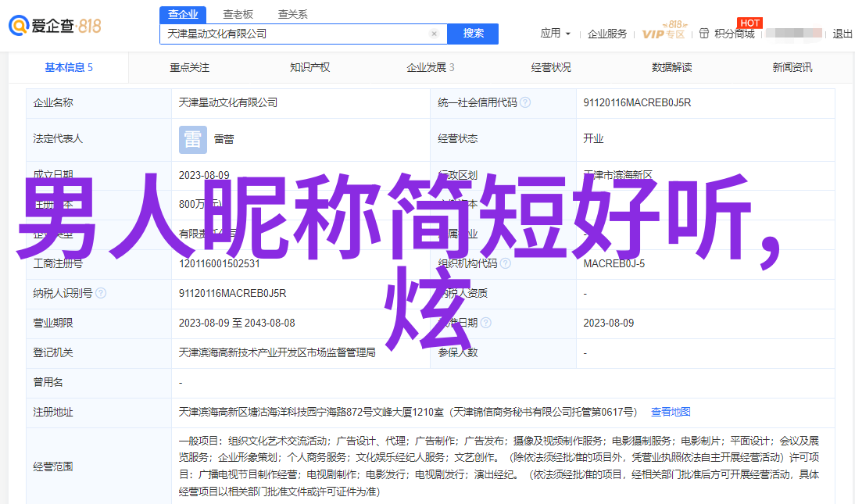Screen dimensions: 855x504
Task: Click the 组织机构代码 label
Action: coord(467,263)
